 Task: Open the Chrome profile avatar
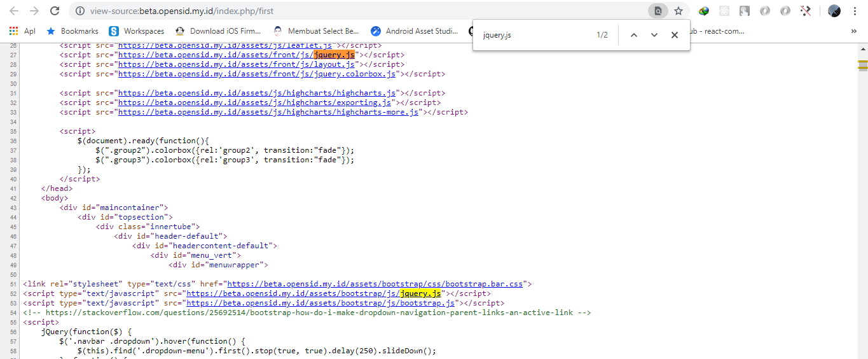(x=834, y=11)
